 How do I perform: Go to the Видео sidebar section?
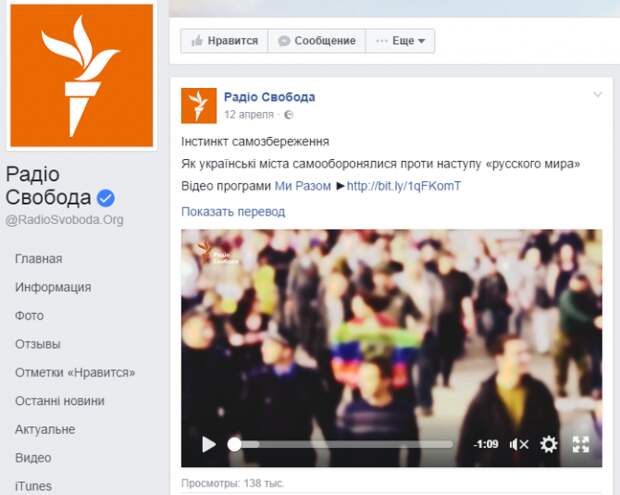(x=33, y=458)
